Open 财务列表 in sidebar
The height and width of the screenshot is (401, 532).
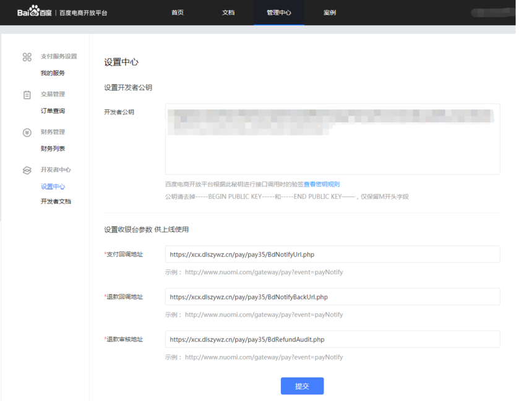coord(53,148)
